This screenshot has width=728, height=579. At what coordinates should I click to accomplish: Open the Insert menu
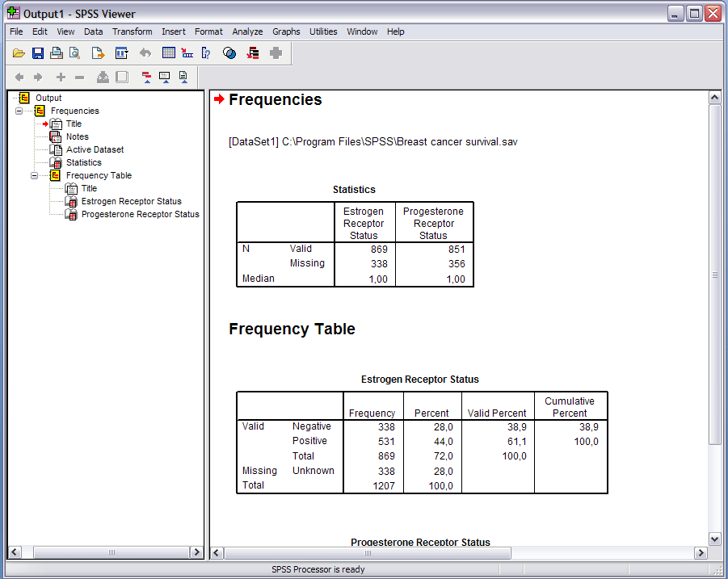173,31
